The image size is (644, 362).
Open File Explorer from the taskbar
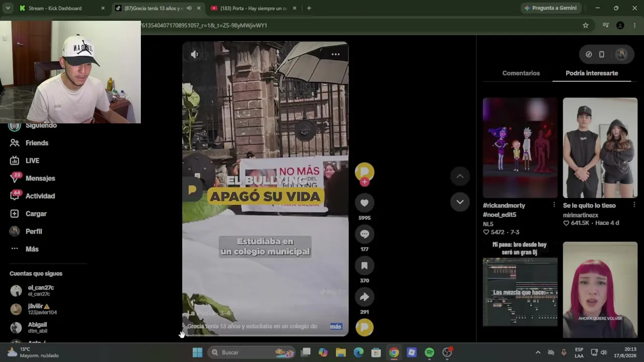tap(341, 352)
